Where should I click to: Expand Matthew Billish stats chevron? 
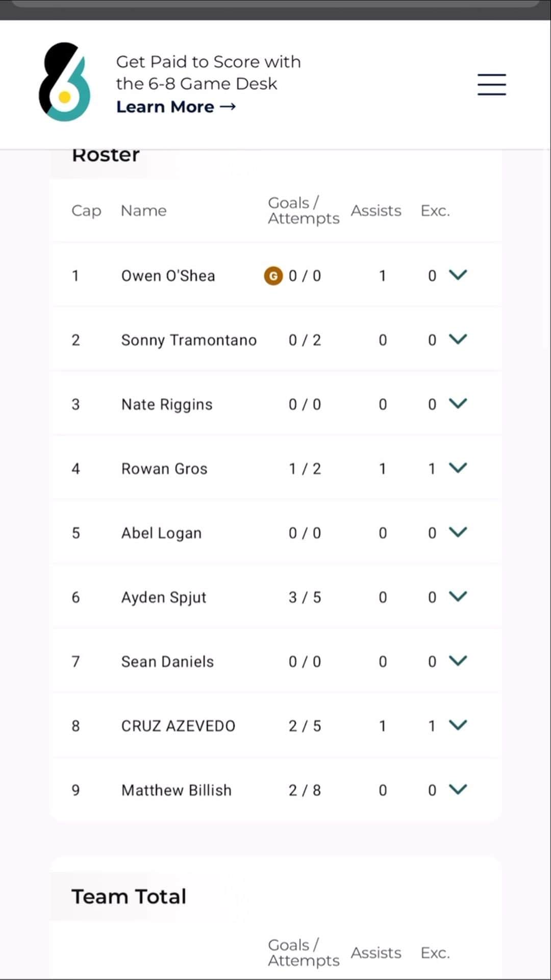click(x=458, y=790)
